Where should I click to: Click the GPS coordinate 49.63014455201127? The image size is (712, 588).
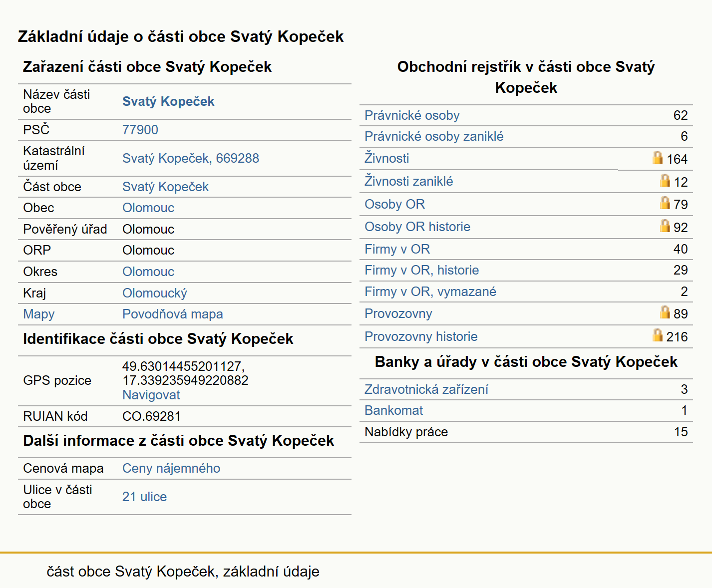[183, 366]
